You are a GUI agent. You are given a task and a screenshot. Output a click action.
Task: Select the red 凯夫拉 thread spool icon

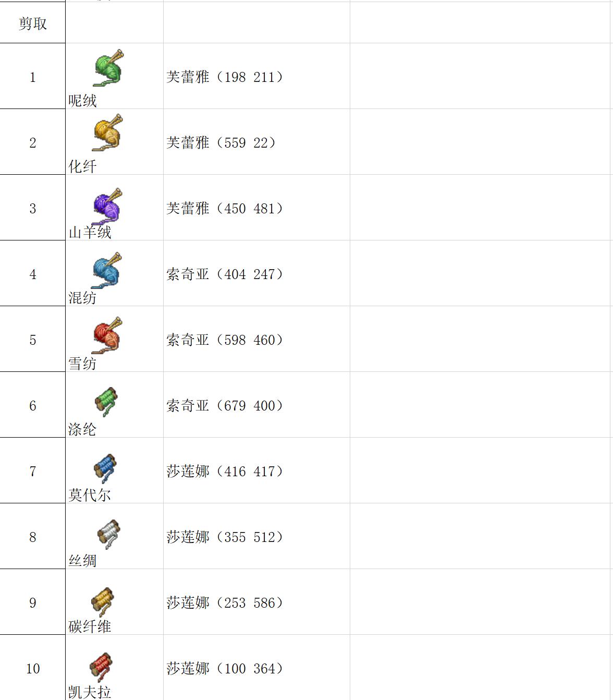click(x=101, y=666)
